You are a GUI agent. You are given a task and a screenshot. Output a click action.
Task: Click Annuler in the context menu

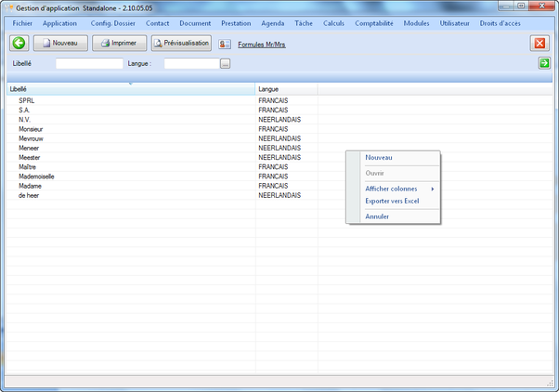(377, 216)
